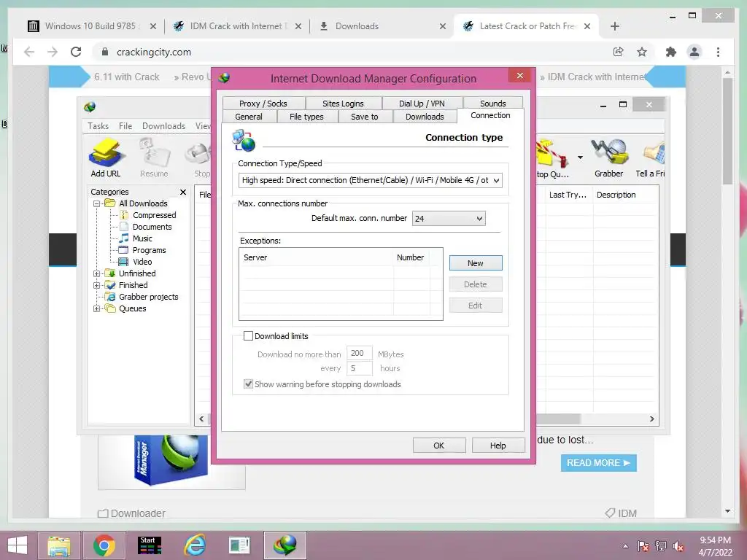The image size is (747, 560).
Task: Switch to the Downloads configuration tab
Action: [425, 117]
